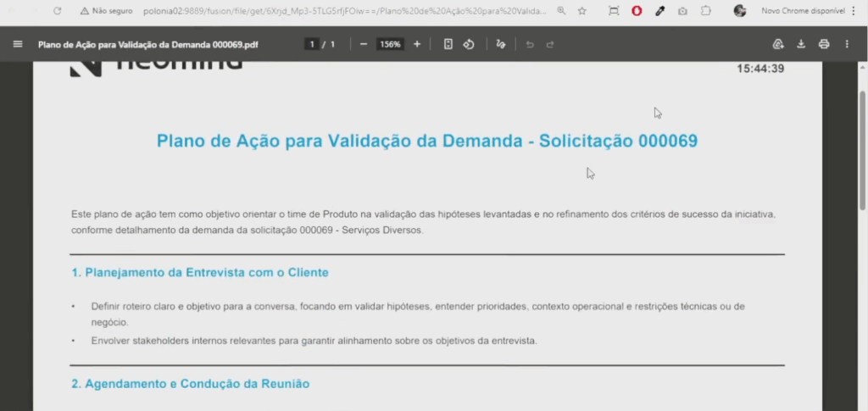Bookmark this page with the star icon

[x=582, y=11]
